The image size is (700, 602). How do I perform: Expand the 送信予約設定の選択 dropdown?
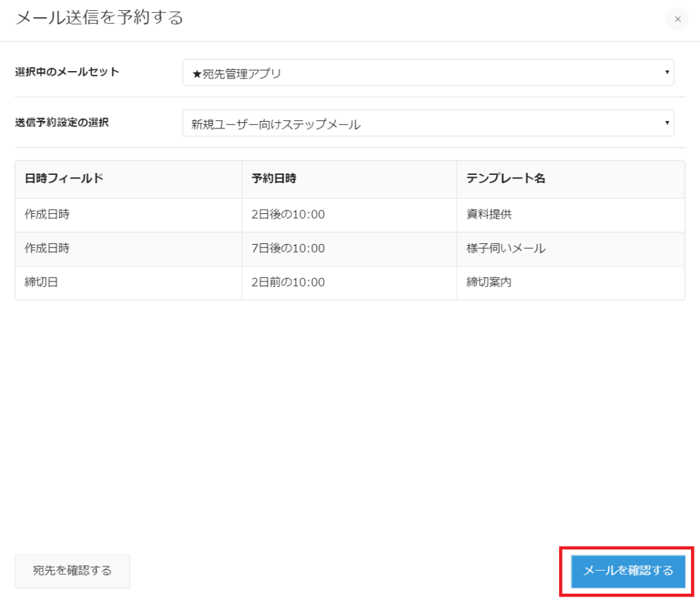428,124
